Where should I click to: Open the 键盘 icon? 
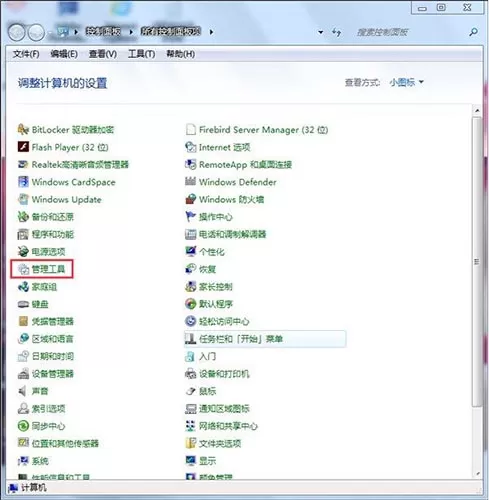point(23,304)
